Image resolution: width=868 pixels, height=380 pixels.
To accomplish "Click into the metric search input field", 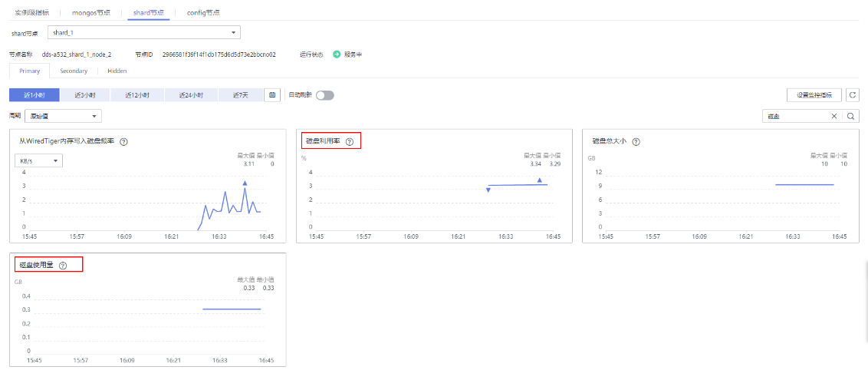I will pos(796,117).
